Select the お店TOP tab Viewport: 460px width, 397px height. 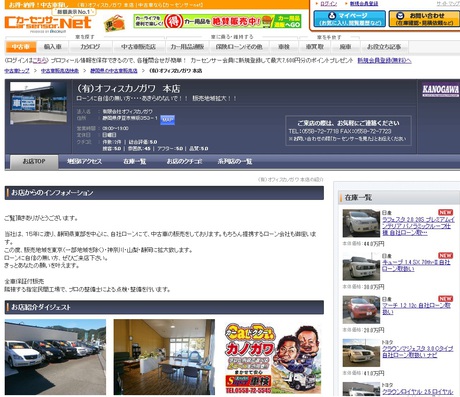pos(34,161)
